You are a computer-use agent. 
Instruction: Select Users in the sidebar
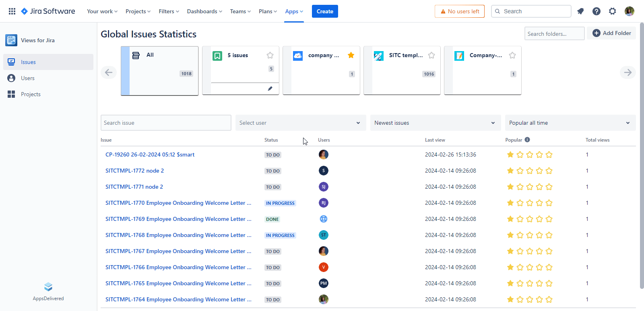point(28,78)
